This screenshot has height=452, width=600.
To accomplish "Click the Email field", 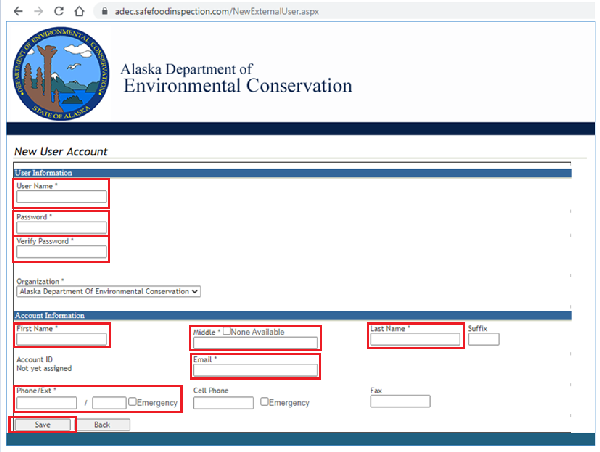I will click(255, 370).
